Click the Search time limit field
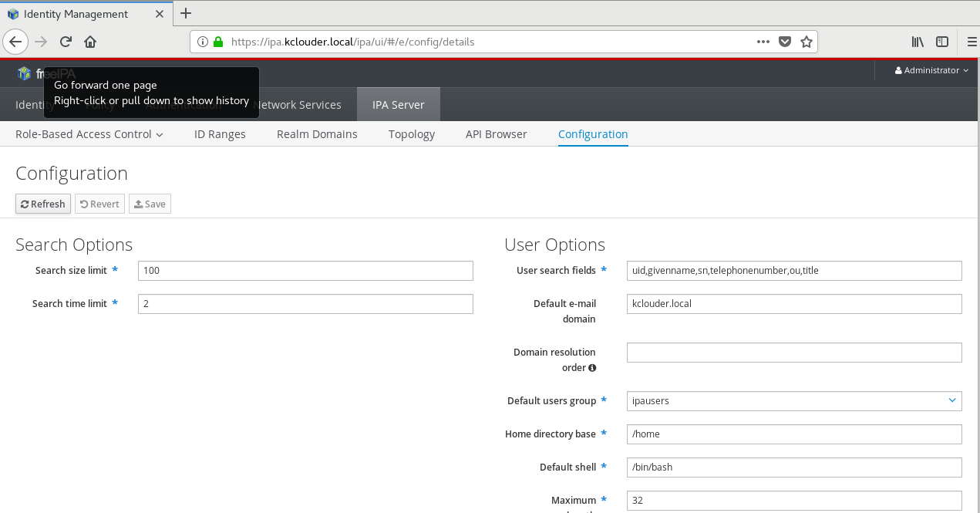Screen dimensions: 980x513 click(x=305, y=304)
